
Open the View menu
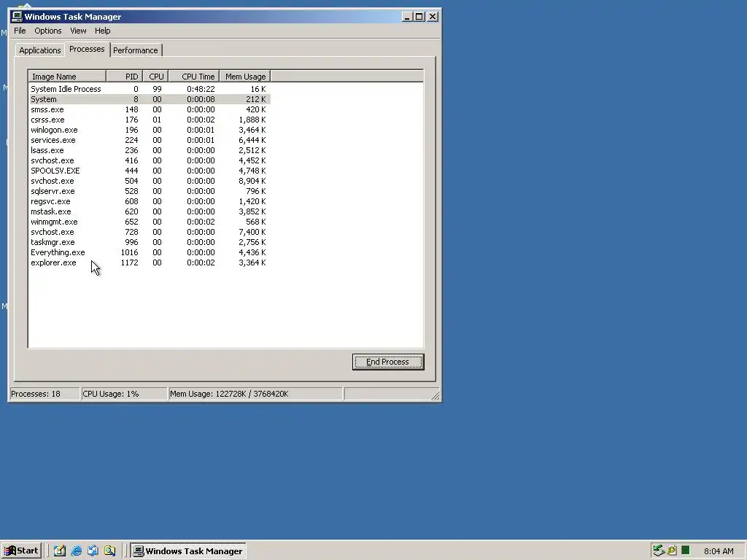[78, 31]
